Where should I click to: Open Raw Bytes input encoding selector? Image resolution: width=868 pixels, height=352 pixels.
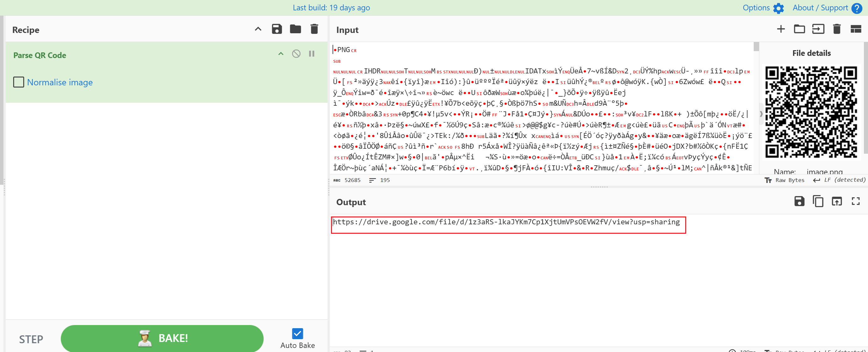(x=784, y=180)
